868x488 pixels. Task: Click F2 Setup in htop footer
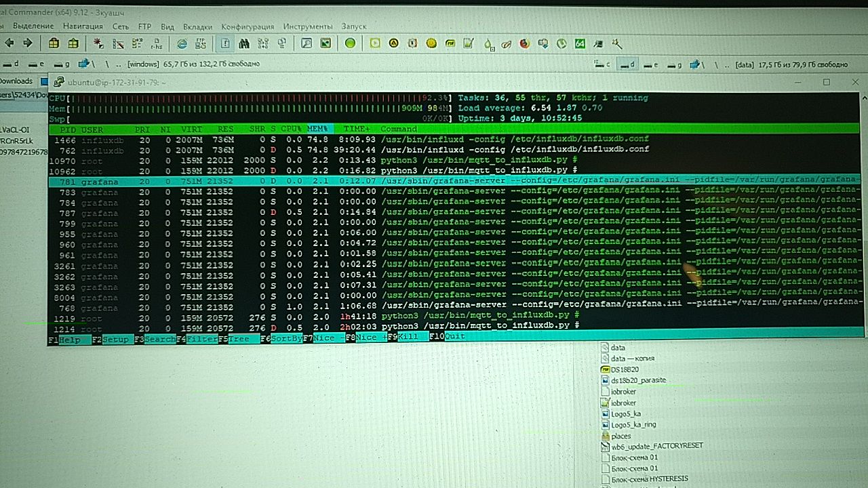(x=113, y=338)
